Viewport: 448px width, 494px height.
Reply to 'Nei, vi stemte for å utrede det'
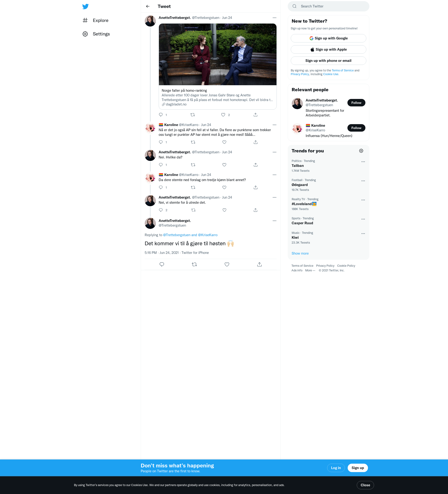(161, 210)
